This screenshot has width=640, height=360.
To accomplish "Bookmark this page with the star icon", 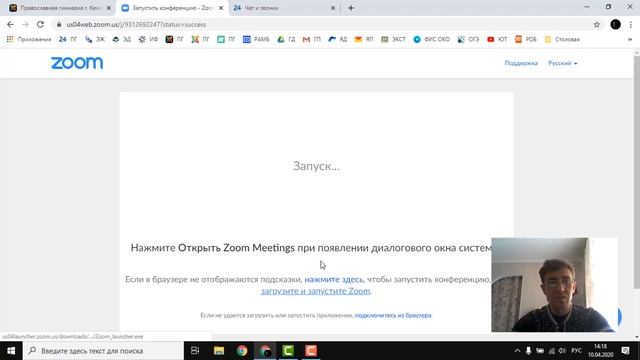I will point(597,24).
